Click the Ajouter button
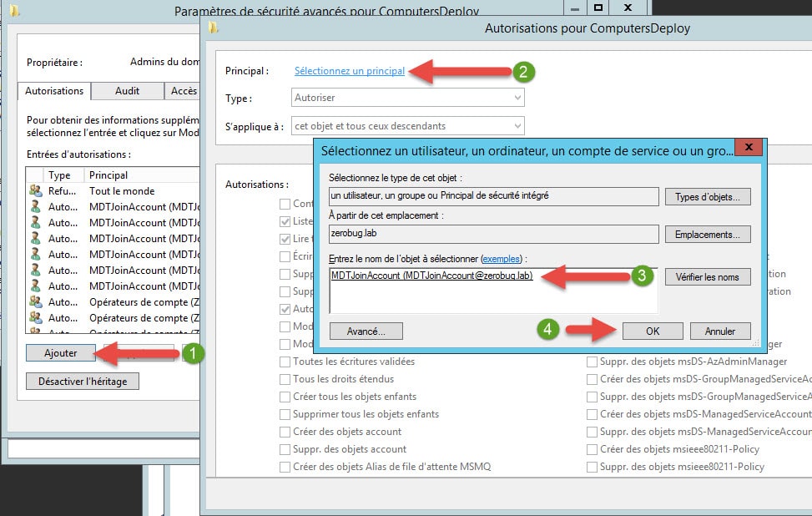The height and width of the screenshot is (516, 812). point(61,353)
